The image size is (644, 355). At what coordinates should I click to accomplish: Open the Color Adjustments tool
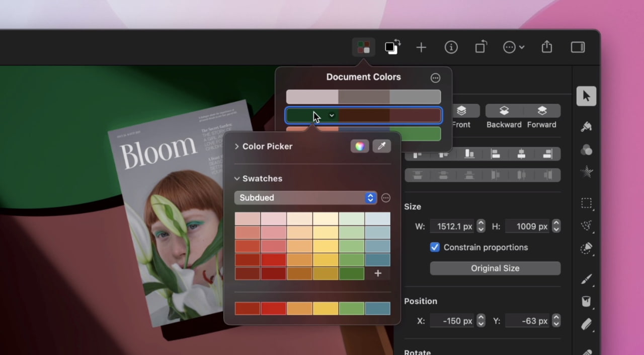click(x=586, y=149)
